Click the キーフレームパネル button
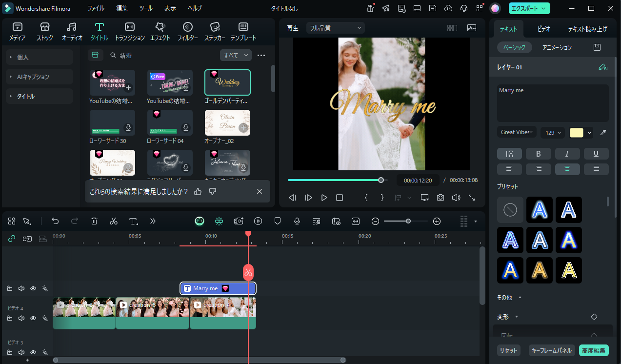Screen dimensions: 621x364 click(551, 350)
